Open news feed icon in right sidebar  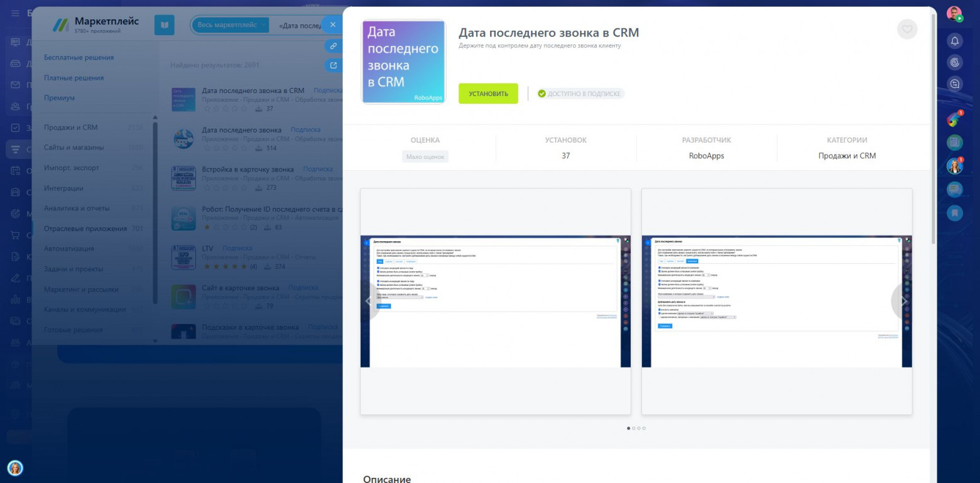[955, 143]
